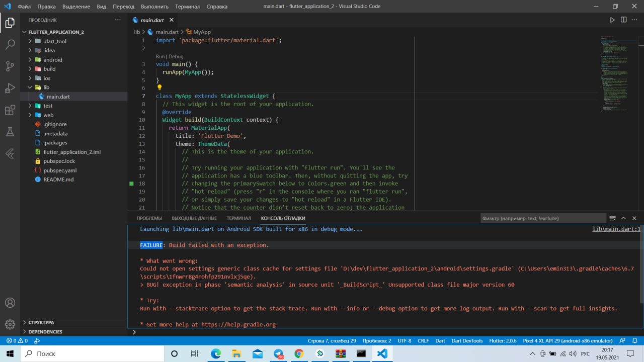This screenshot has width=644, height=362.
Task: Click the Run CodeLens above main()
Action: [x=160, y=57]
